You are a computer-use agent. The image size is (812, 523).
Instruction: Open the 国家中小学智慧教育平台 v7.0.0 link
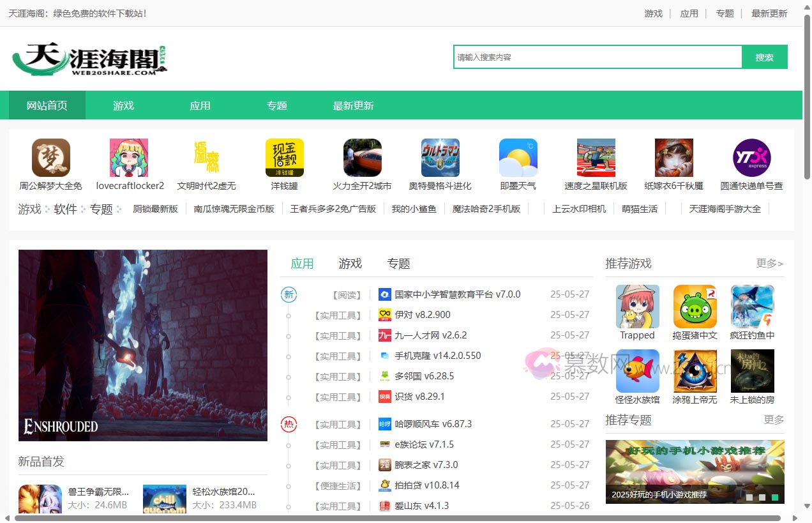click(457, 294)
